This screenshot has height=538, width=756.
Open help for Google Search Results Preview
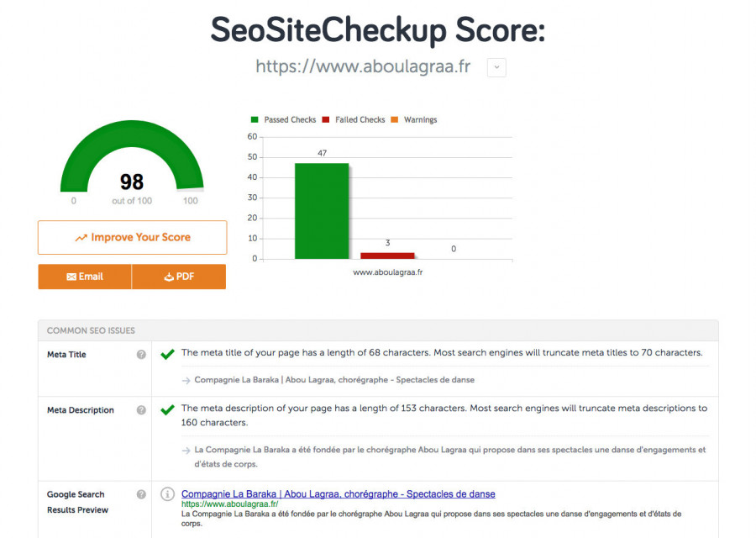coord(141,494)
